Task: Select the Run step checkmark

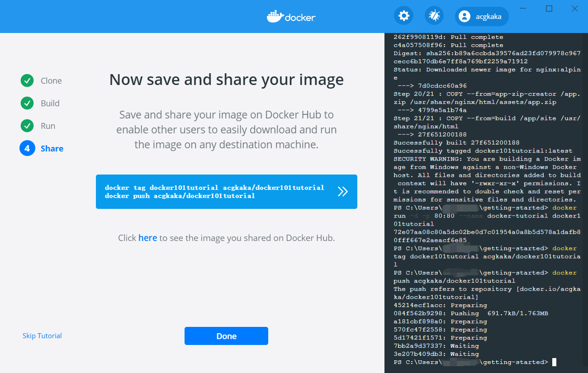Action: click(27, 126)
